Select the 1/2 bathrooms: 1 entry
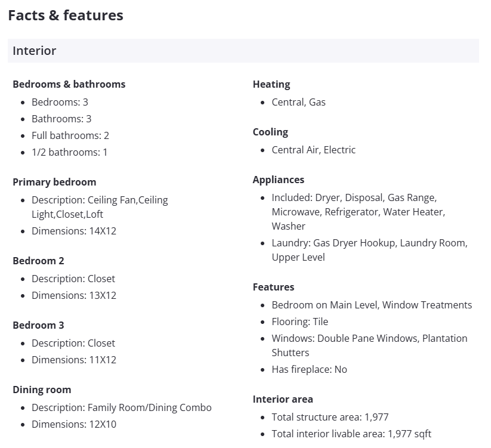Screen dimensions: 491x448 coord(69,152)
